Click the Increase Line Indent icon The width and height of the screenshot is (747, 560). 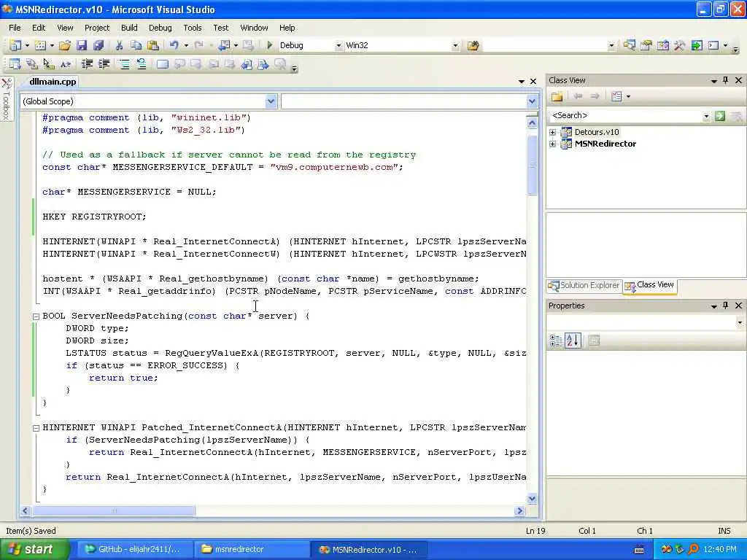[104, 64]
